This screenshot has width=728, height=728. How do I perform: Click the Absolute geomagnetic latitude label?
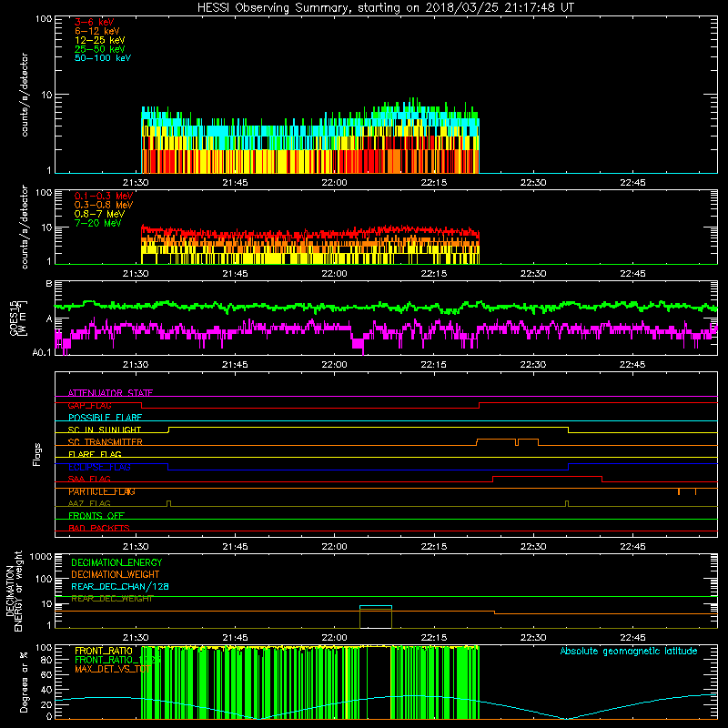pyautogui.click(x=629, y=651)
